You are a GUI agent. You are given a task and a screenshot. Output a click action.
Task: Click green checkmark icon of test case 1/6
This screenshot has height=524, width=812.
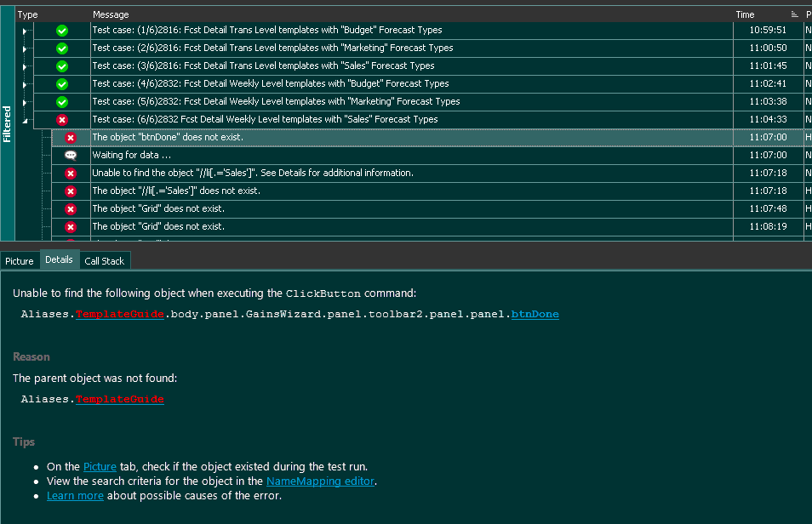pos(62,30)
